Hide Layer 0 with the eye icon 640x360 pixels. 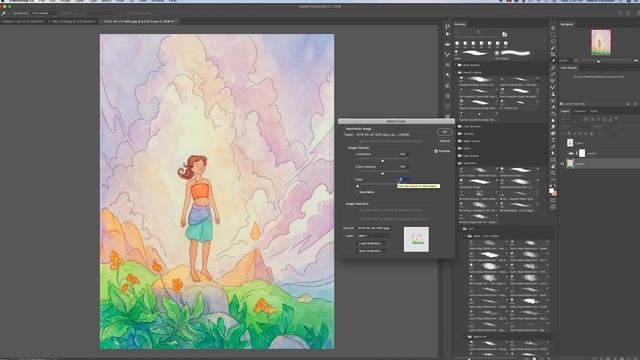click(562, 164)
